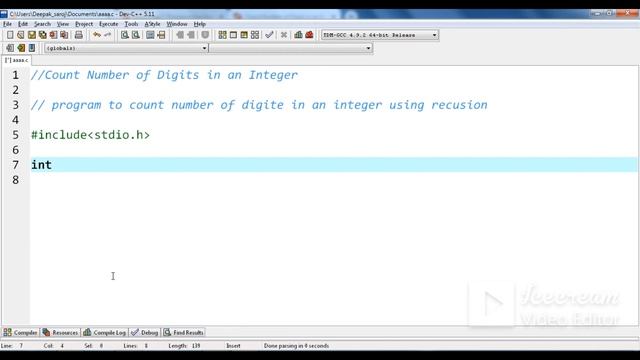Click the Save All toolbar icon
This screenshot has height=360, width=640.
(42, 35)
